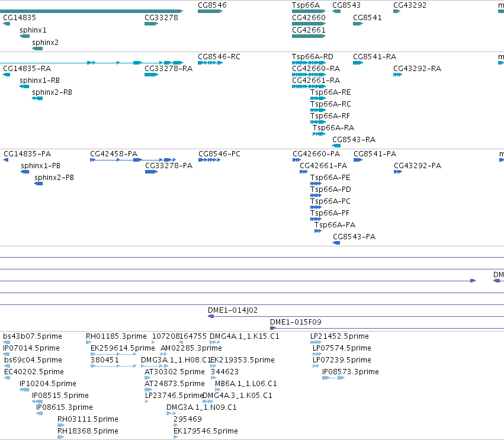Select the bs43b07.5prime EST label
Image resolution: width=504 pixels, height=440 pixels.
[x=33, y=336]
